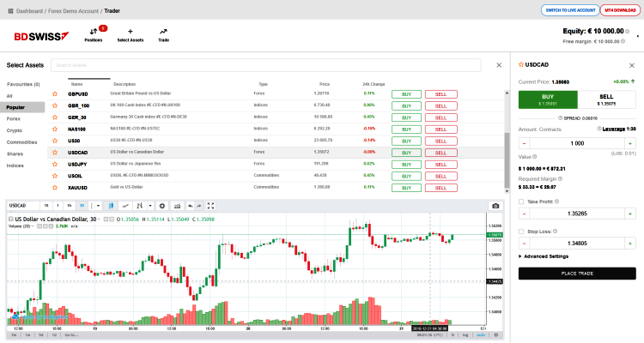The height and width of the screenshot is (343, 644).
Task: Click the BDSwiss logo
Action: tap(41, 37)
